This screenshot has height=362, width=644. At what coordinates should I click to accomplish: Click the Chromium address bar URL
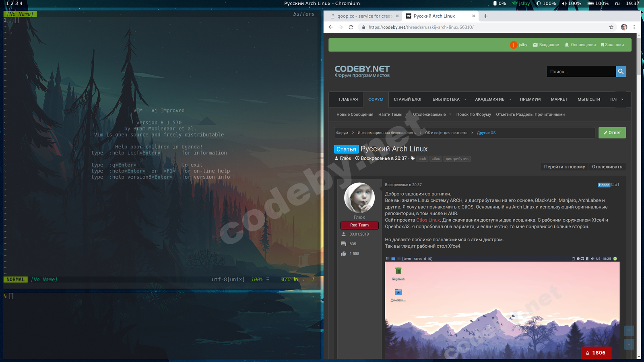[x=421, y=27]
